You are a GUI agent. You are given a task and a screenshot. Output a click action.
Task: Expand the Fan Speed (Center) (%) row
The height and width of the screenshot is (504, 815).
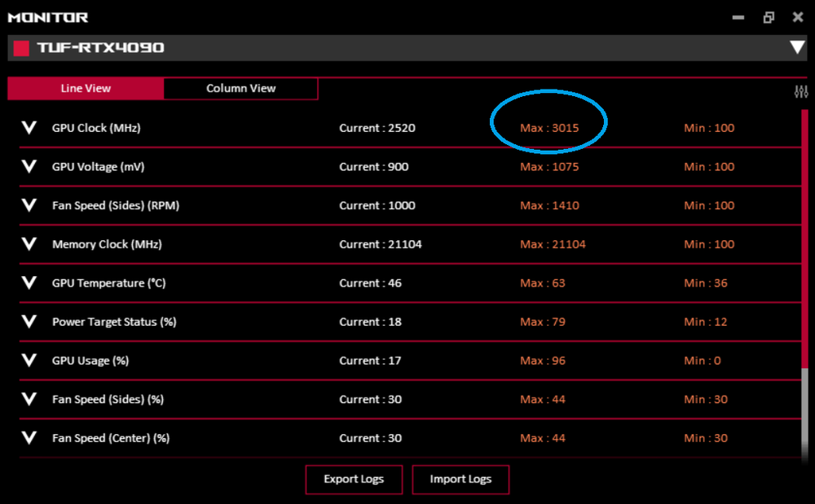click(29, 438)
